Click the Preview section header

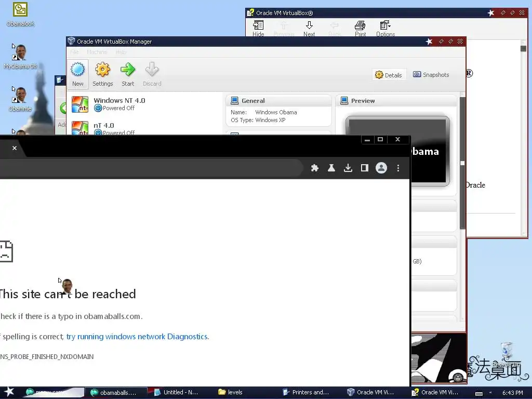pos(396,101)
